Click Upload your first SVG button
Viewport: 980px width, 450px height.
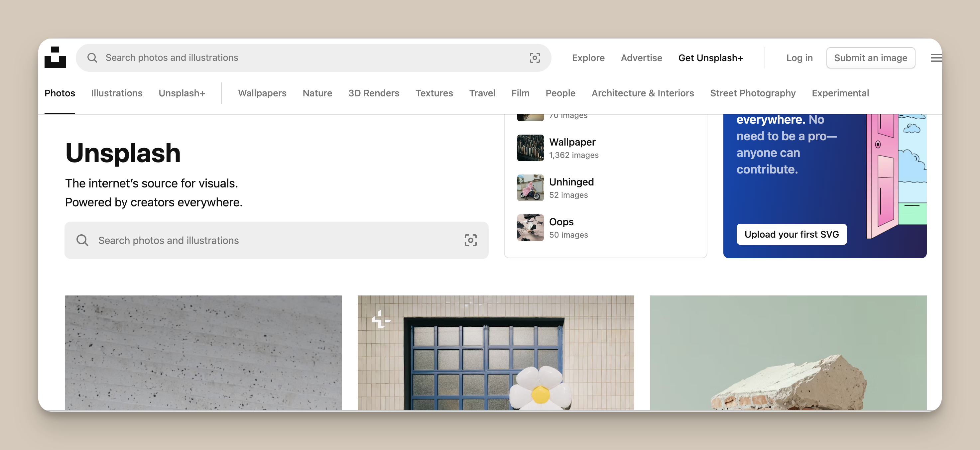tap(791, 234)
